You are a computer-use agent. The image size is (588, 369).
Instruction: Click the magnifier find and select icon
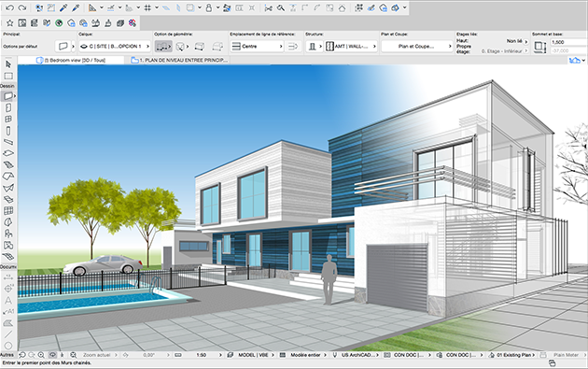281,7
